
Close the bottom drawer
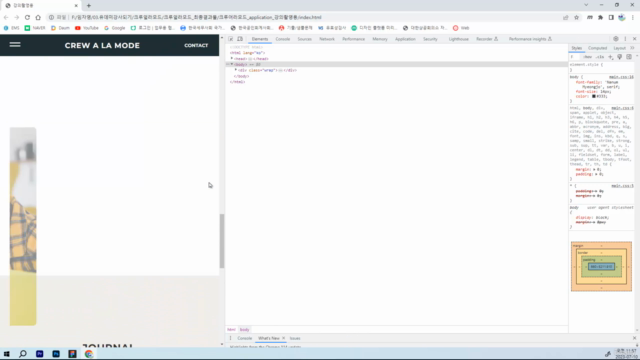pyautogui.click(x=634, y=338)
